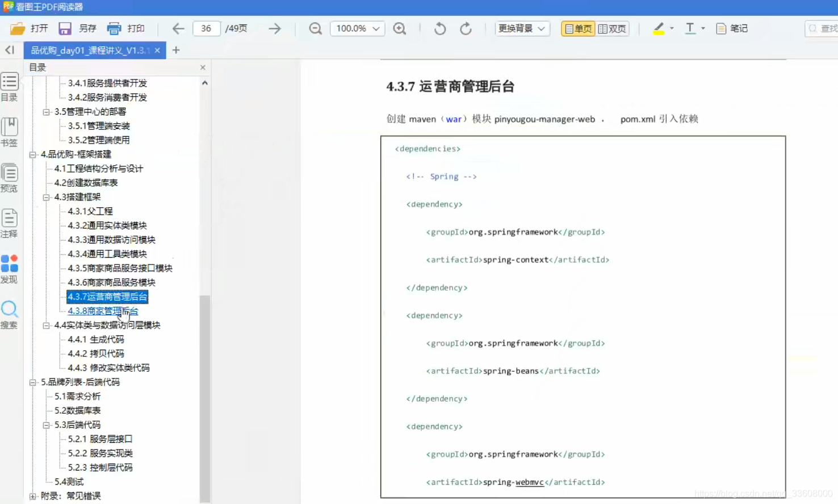Switch to double page (双页) view
Viewport: 838px width, 504px height.
click(612, 28)
